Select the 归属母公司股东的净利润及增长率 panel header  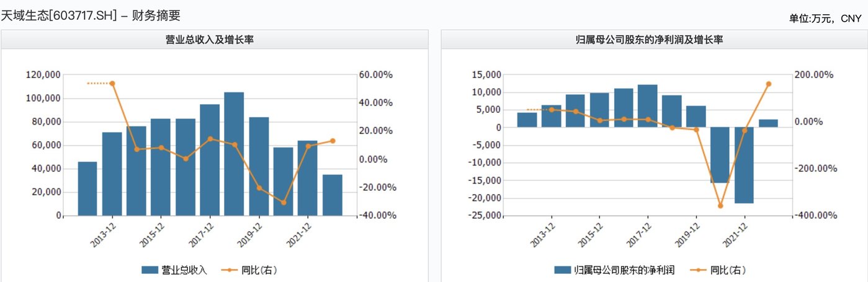654,40
